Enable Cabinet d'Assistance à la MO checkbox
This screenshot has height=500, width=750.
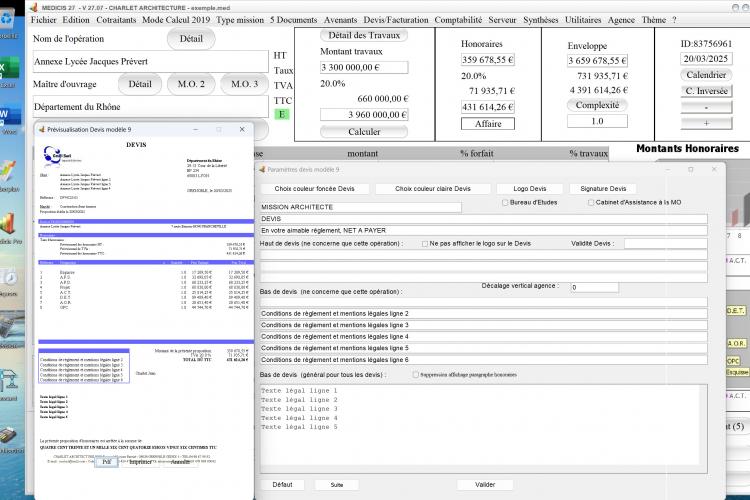click(x=591, y=203)
